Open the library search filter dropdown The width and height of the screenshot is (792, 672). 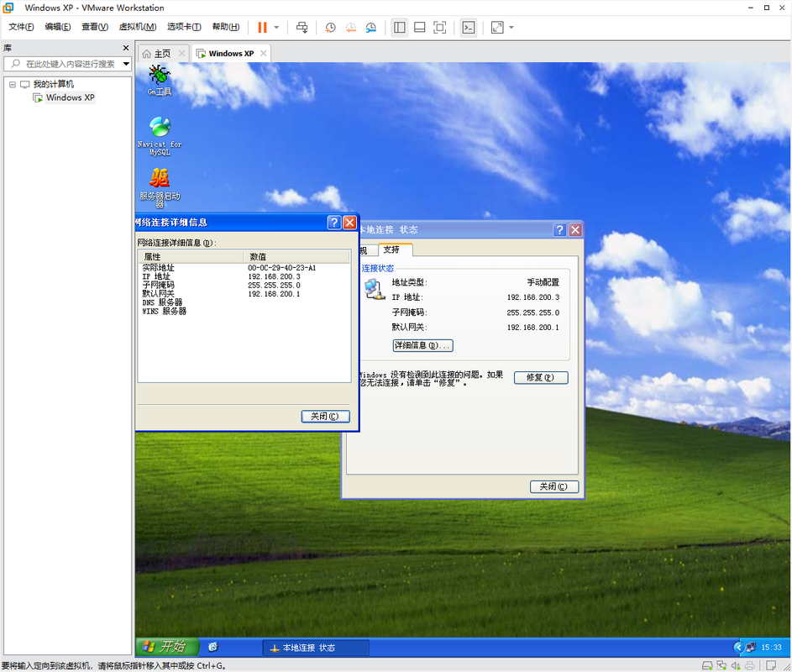click(126, 64)
